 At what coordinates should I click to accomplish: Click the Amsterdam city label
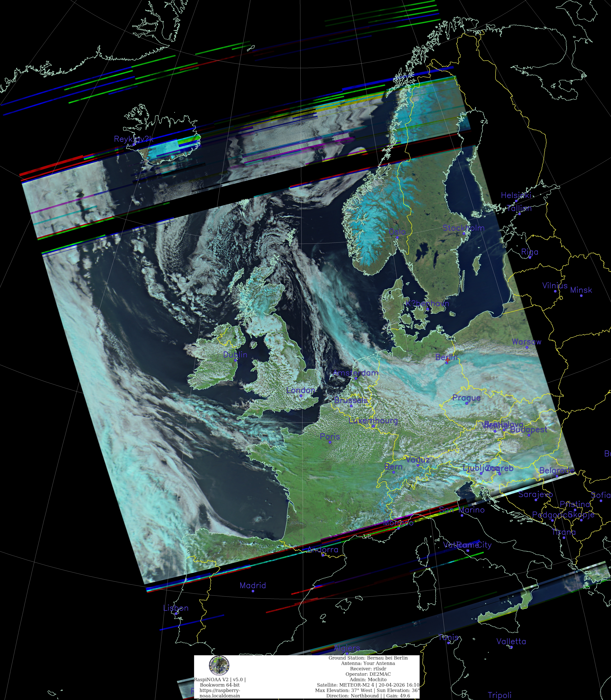355,373
